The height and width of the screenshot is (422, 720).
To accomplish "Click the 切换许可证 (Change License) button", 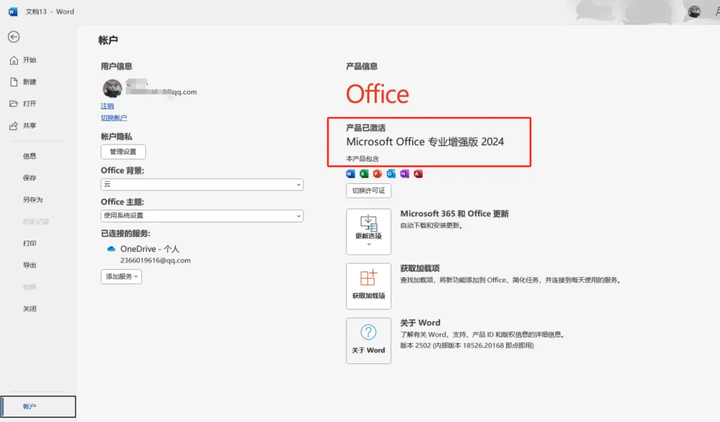I will [368, 190].
